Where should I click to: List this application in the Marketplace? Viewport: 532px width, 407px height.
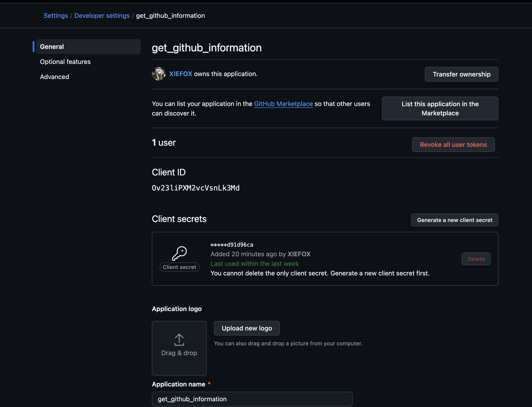coord(440,108)
